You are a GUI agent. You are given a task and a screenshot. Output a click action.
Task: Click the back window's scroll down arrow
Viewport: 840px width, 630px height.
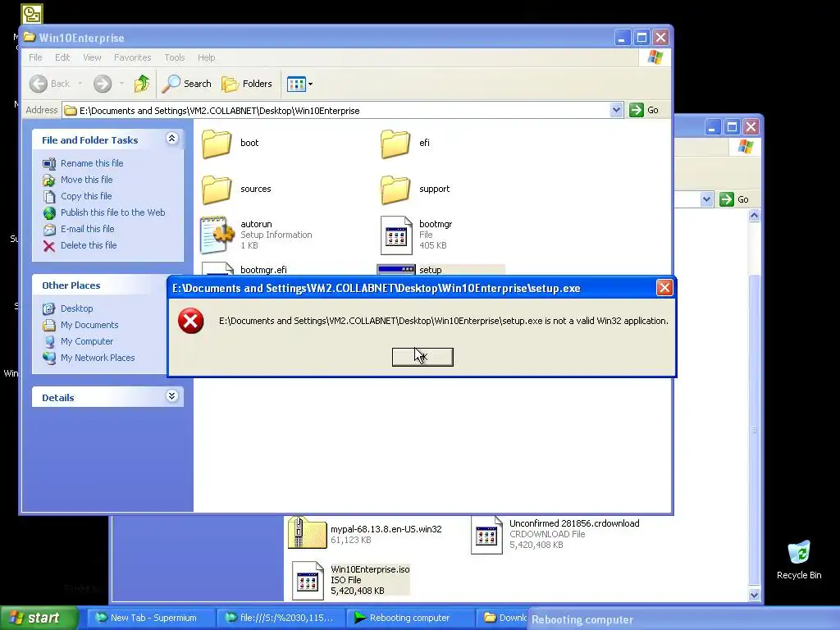(x=755, y=595)
